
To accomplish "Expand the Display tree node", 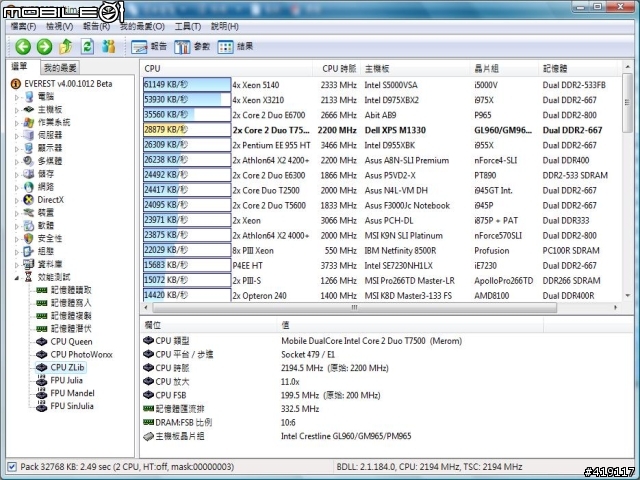I will coord(17,149).
